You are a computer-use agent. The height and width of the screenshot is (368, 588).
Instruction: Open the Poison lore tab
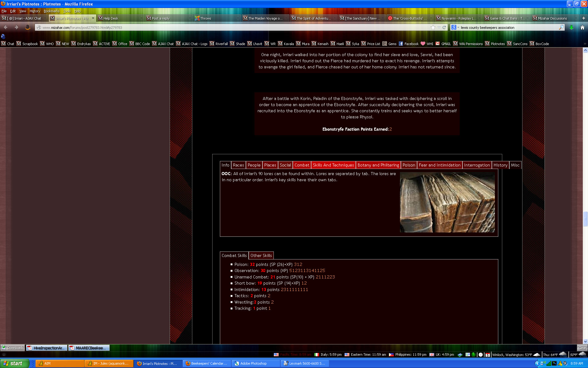(409, 165)
